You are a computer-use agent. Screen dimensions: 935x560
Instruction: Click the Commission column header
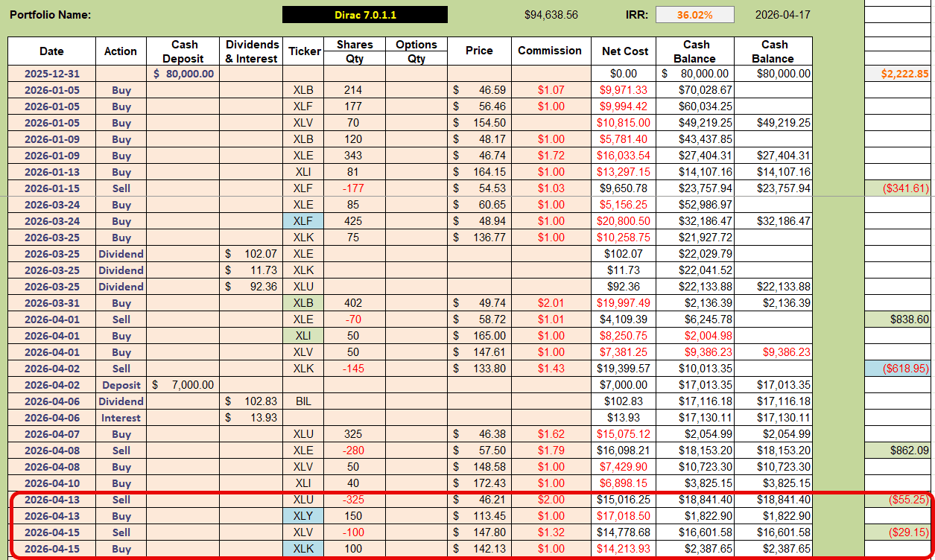point(550,51)
